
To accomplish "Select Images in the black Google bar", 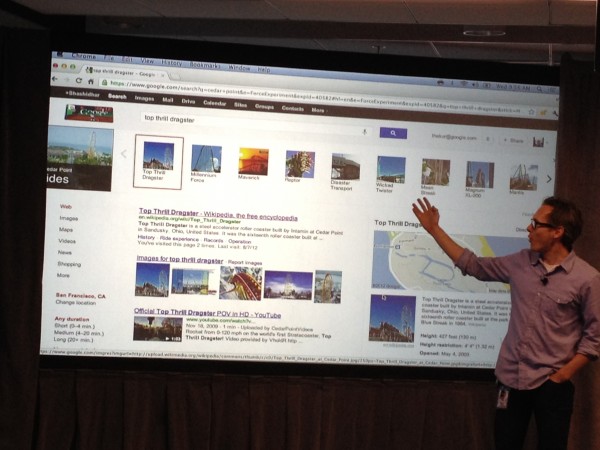I will (x=144, y=98).
